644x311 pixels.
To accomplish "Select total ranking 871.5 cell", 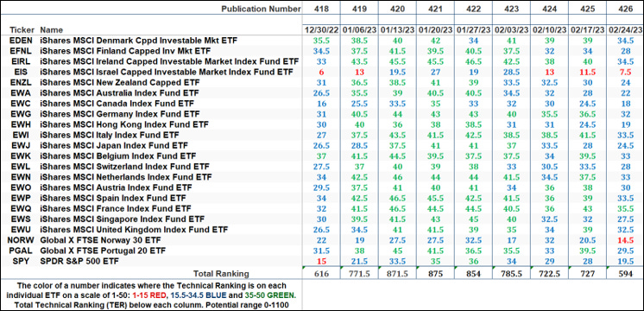I will (398, 274).
